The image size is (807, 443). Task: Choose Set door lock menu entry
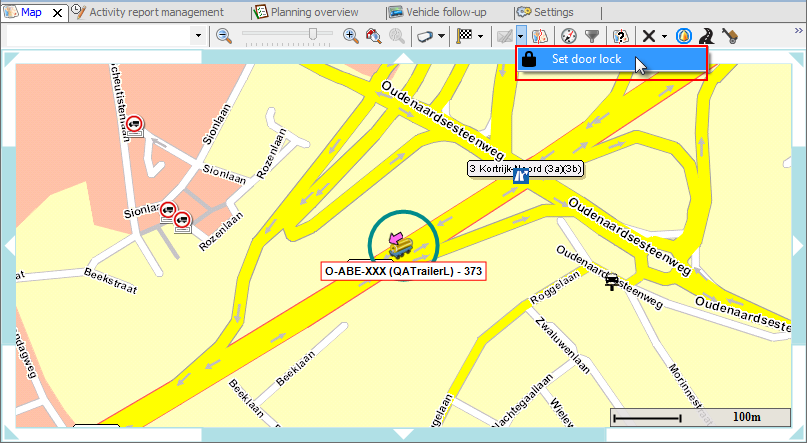(586, 60)
